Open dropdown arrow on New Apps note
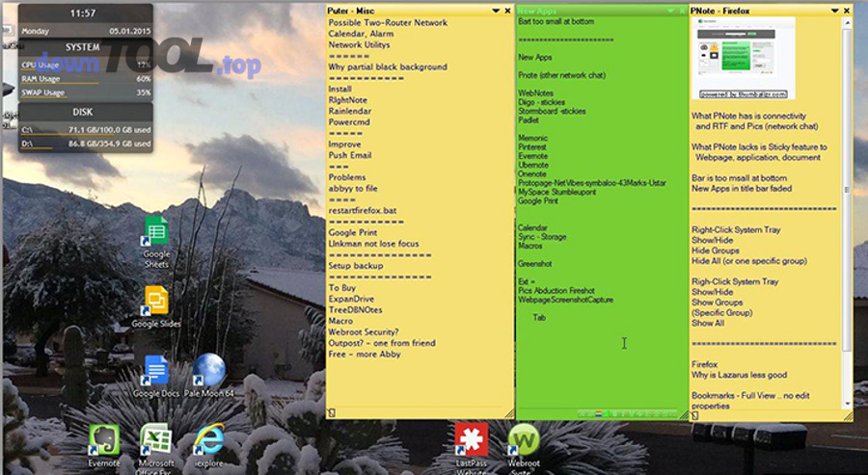Viewport: 868px width, 475px height. click(669, 10)
